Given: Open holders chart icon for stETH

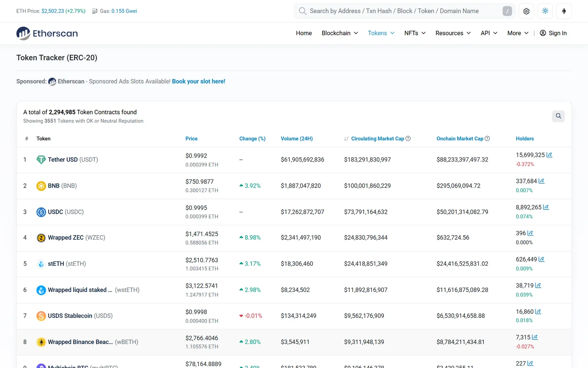Looking at the screenshot, I should point(541,259).
